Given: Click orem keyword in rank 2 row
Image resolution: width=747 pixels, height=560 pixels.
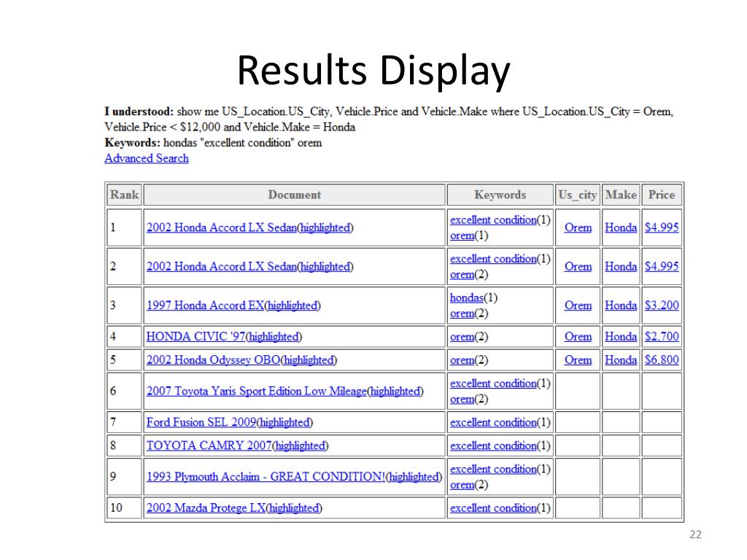Looking at the screenshot, I should [462, 275].
